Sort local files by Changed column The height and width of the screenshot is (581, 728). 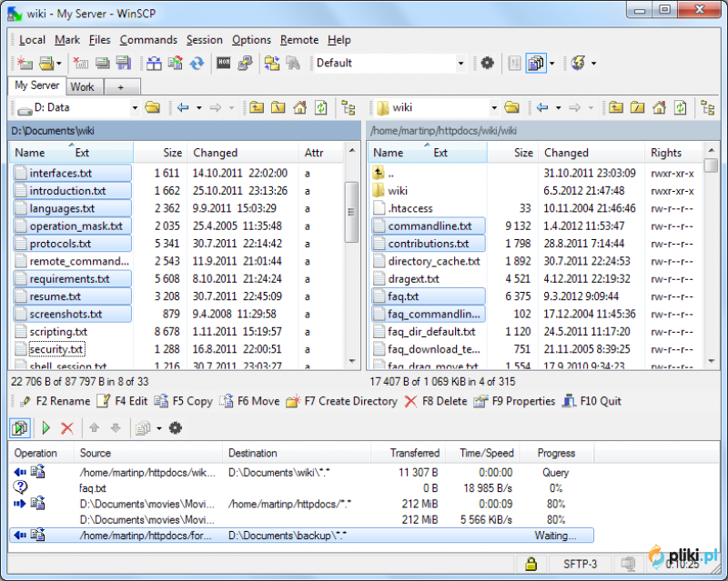[x=242, y=153]
